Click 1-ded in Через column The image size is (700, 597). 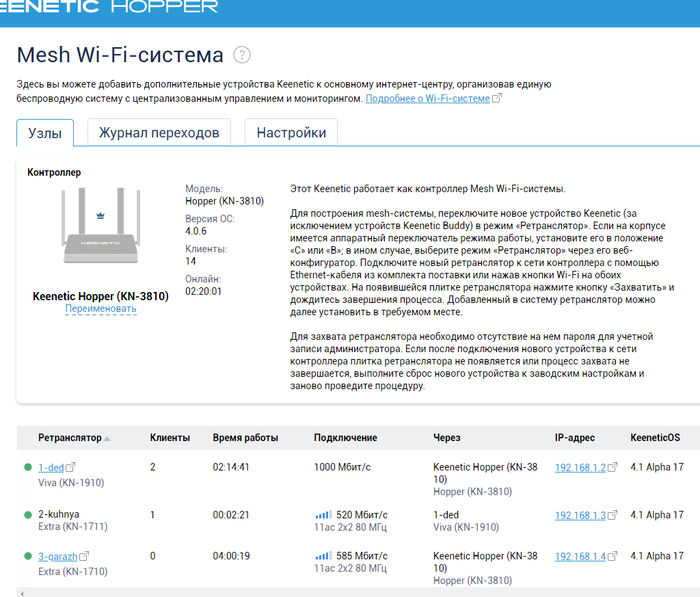[x=446, y=515]
